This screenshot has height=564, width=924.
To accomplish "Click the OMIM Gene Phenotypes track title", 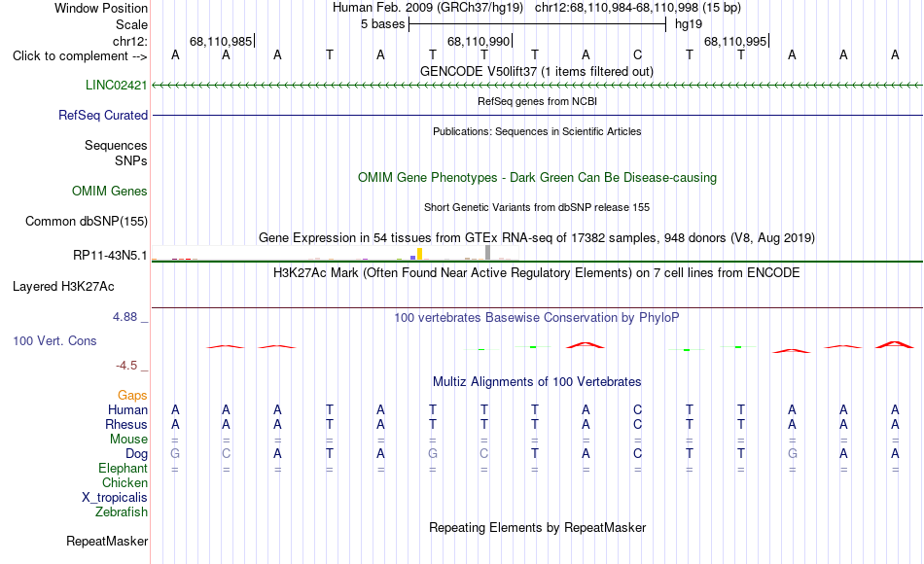I will tap(538, 177).
